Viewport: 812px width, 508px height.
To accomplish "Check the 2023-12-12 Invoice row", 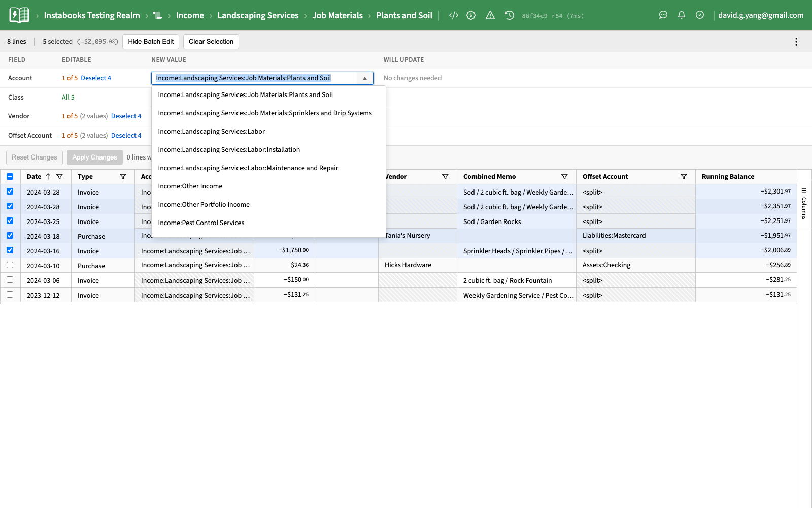I will pyautogui.click(x=10, y=295).
